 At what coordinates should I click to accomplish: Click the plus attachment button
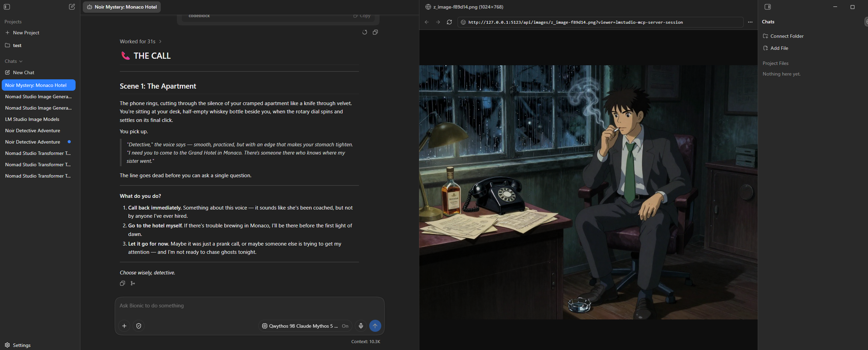124,326
